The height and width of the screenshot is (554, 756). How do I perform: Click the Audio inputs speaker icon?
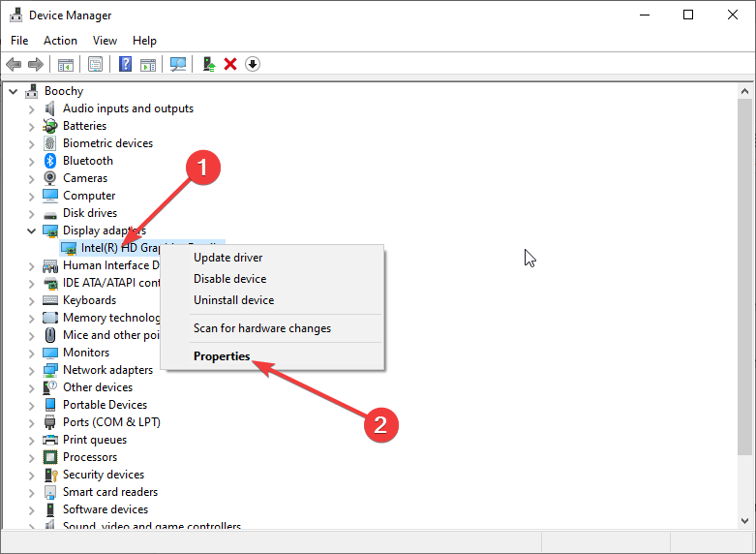tap(50, 108)
